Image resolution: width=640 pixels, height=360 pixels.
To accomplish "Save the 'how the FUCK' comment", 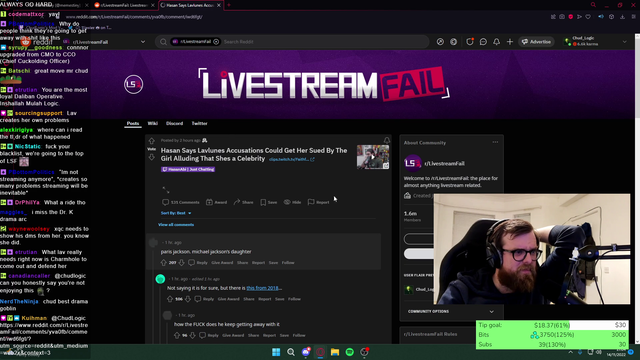I will coord(284,335).
